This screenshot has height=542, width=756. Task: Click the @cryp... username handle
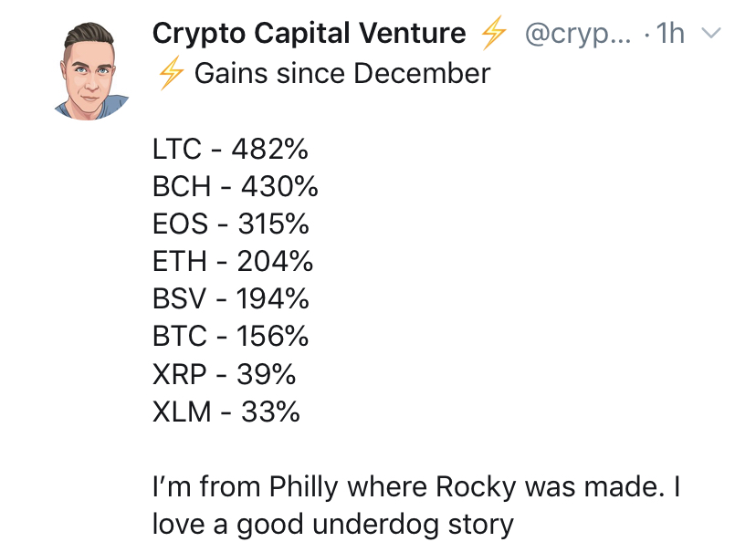click(578, 34)
